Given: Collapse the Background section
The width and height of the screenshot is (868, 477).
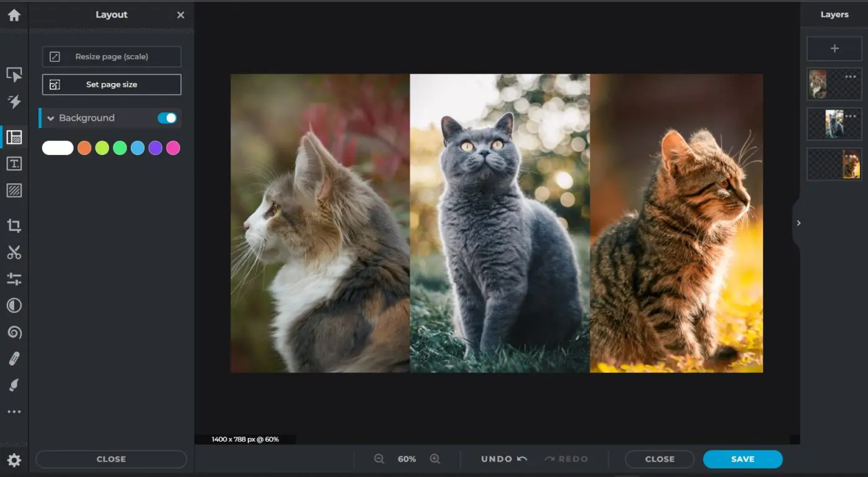Looking at the screenshot, I should pyautogui.click(x=51, y=117).
